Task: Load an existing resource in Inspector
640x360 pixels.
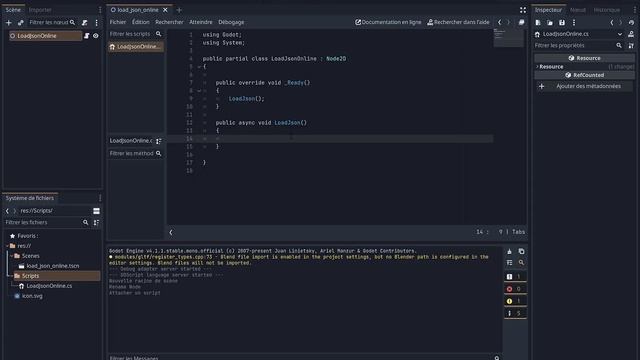Action: (x=550, y=22)
